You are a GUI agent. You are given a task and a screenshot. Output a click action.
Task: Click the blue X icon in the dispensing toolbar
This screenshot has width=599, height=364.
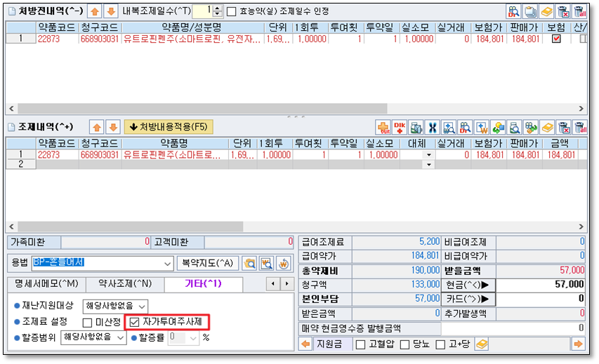pyautogui.click(x=433, y=128)
